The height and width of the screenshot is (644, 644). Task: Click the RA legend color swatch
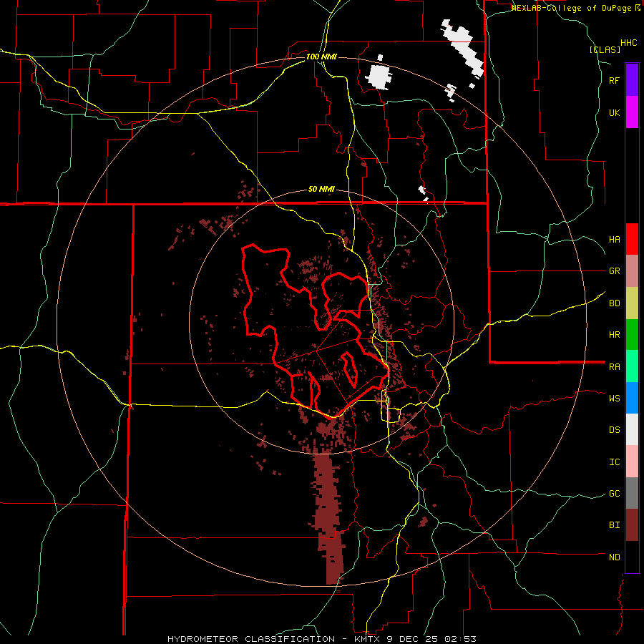[632, 366]
